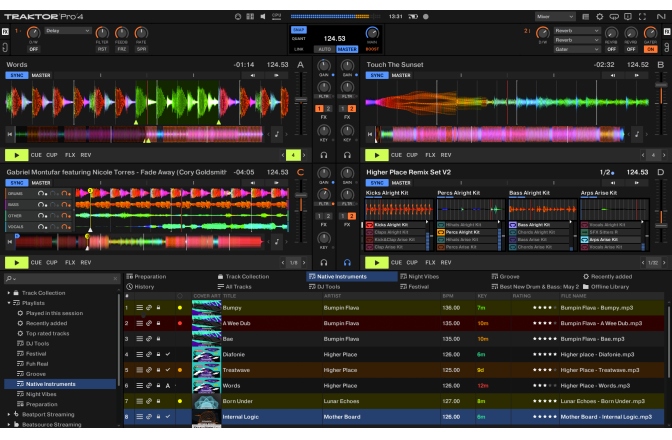Viewport: 672px width, 440px height.
Task: Select Kicks Alright Kit sample cell
Action: [x=396, y=224]
